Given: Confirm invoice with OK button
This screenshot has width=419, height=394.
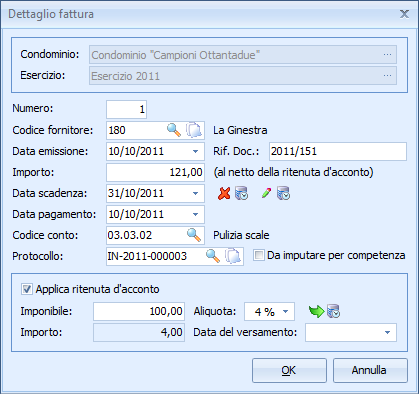Looking at the screenshot, I should coord(289,370).
